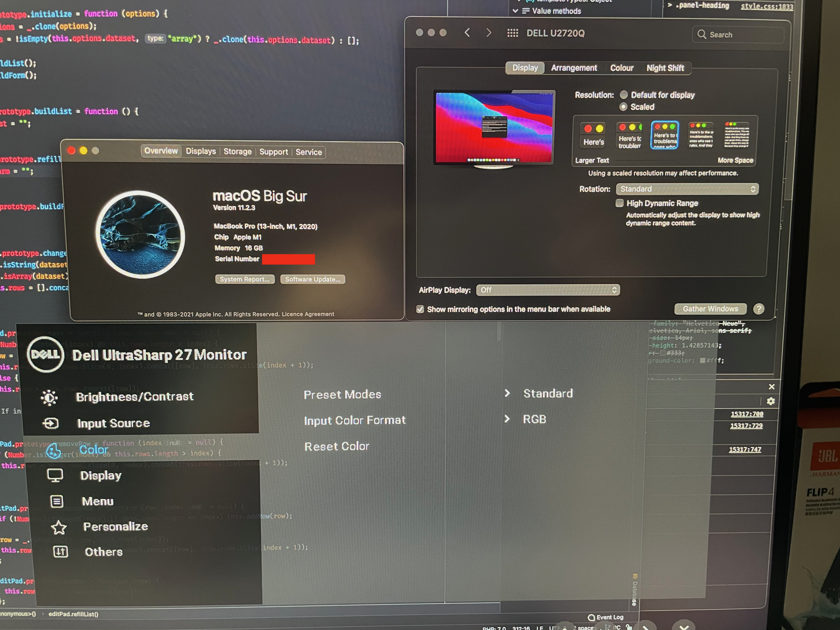Image resolution: width=840 pixels, height=630 pixels.
Task: Expand Input Color Format chevron next to RGB
Action: point(507,419)
